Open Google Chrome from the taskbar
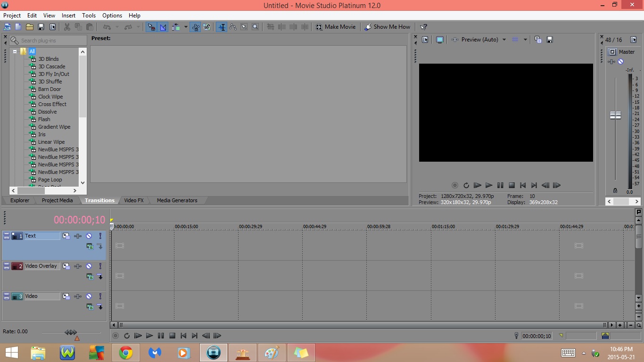Screen dimensions: 644x362 pyautogui.click(x=126, y=353)
